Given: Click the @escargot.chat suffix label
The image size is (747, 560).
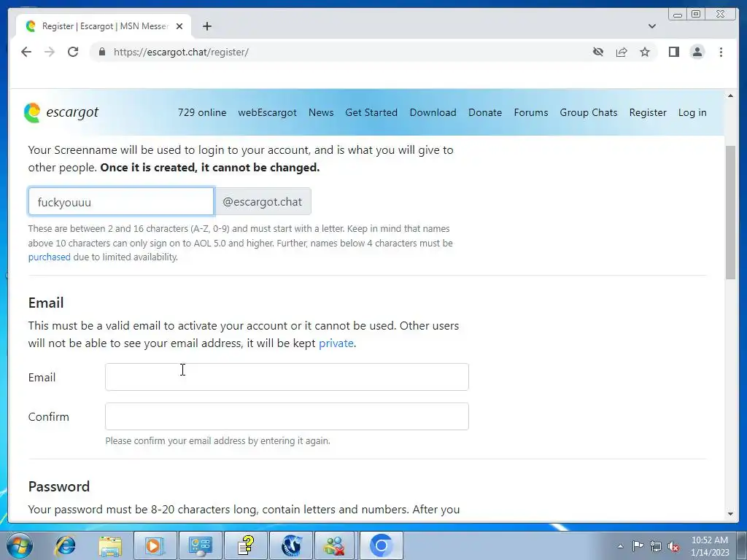Looking at the screenshot, I should click(x=263, y=201).
